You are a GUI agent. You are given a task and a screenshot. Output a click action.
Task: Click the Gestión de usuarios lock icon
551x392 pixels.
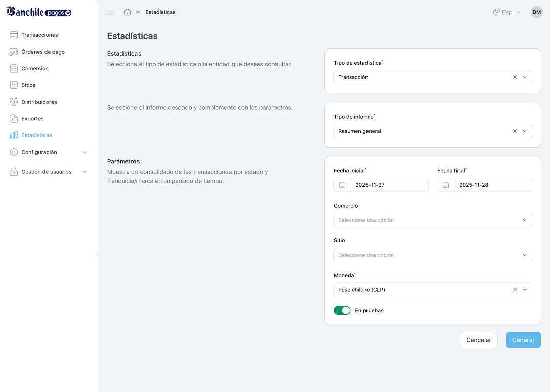coord(14,172)
